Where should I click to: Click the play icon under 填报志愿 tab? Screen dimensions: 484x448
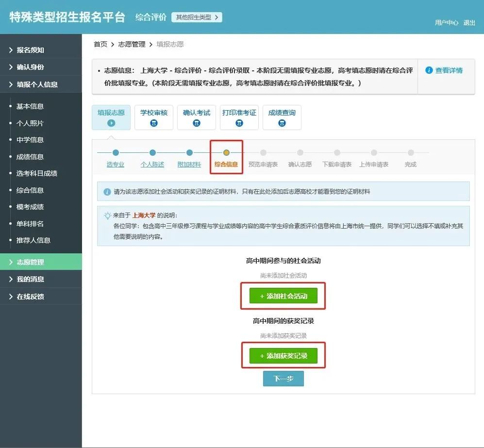[x=111, y=123]
